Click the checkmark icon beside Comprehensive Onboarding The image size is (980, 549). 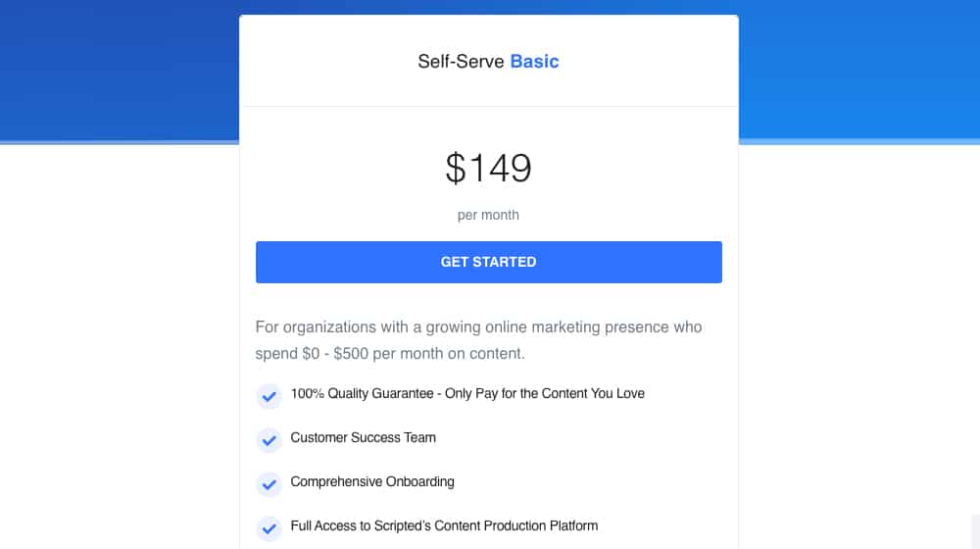[x=269, y=484]
